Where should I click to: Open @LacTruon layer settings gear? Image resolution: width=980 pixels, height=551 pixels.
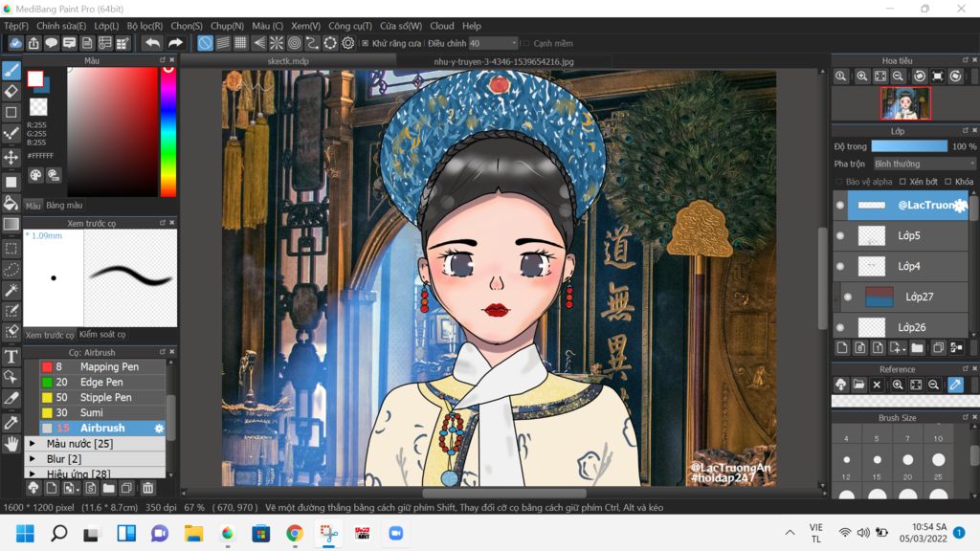tap(961, 206)
